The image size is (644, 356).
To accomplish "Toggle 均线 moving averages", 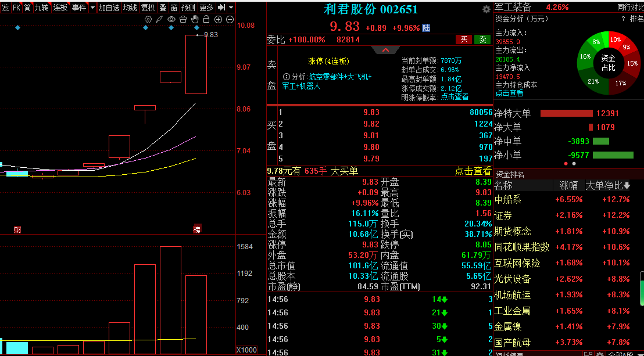I will 130,8.
